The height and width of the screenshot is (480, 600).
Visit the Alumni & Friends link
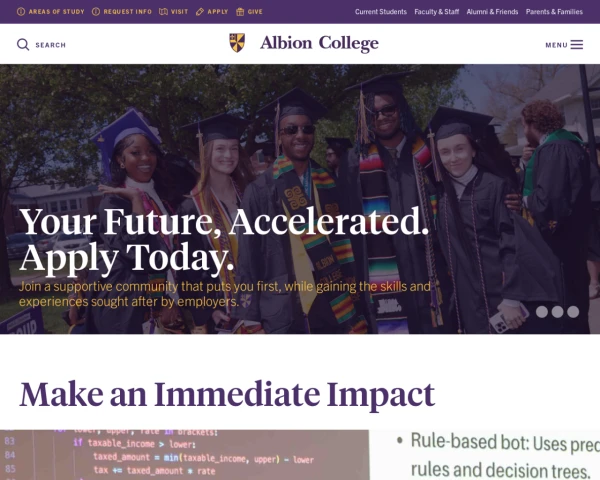pos(491,12)
